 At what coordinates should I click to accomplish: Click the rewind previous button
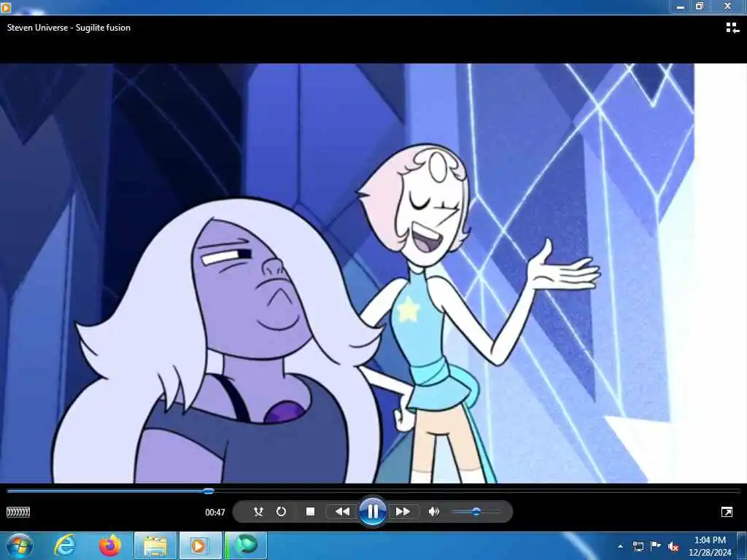341,512
